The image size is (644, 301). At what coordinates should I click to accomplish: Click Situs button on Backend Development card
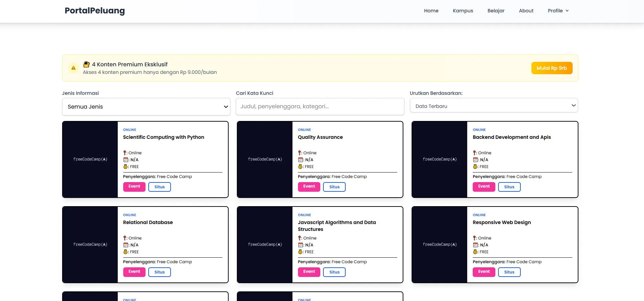point(509,187)
